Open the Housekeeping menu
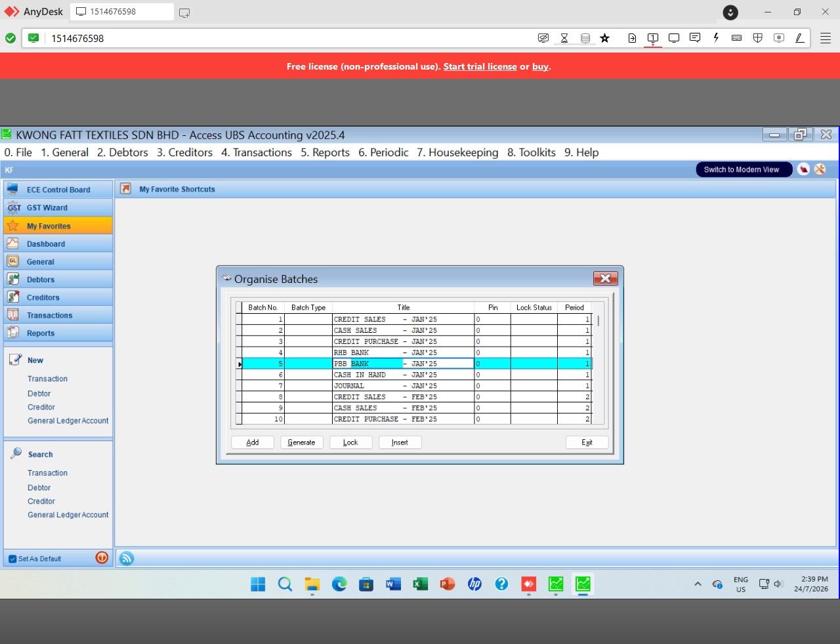This screenshot has width=840, height=644. (x=457, y=152)
